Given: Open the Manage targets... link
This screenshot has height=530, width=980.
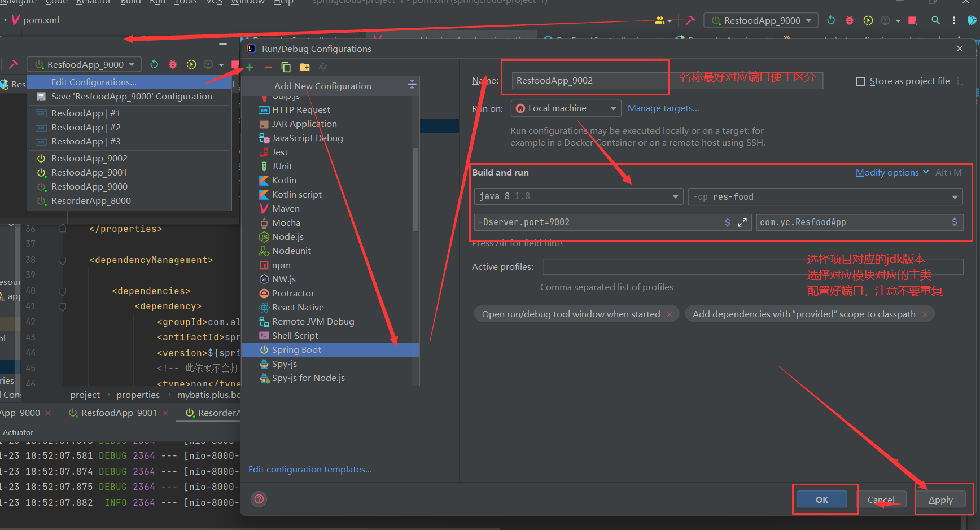Looking at the screenshot, I should [x=663, y=108].
